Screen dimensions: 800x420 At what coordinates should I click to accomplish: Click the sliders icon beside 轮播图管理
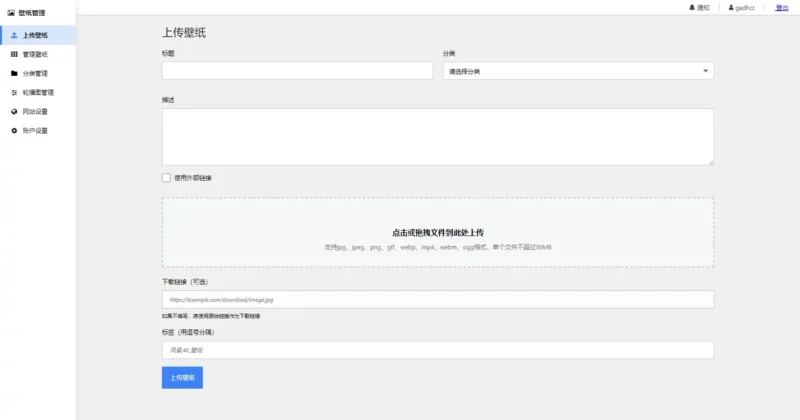pos(13,92)
